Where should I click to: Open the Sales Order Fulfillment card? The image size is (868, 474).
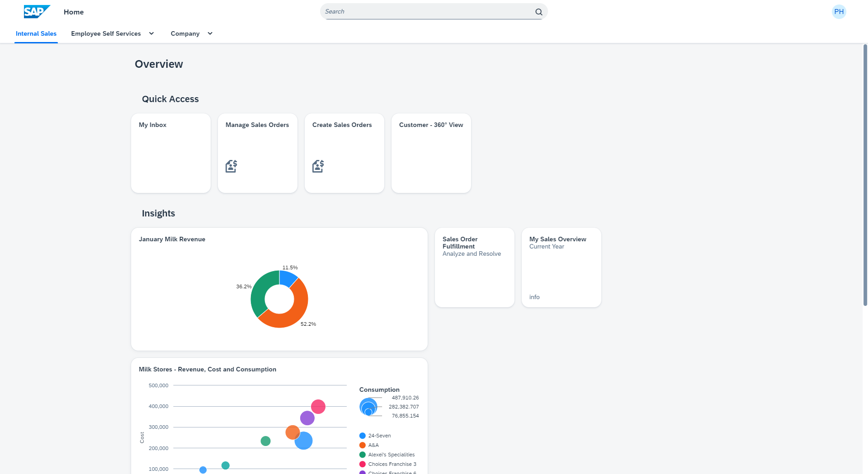pos(474,267)
